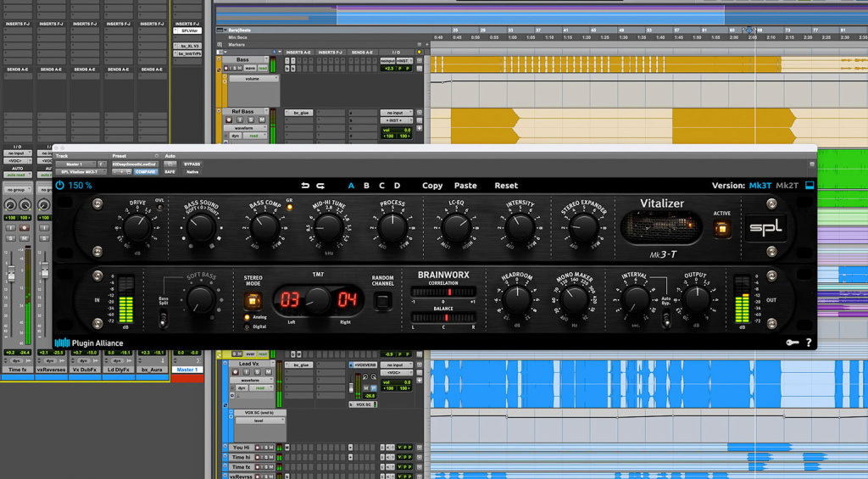Open the VOX SC level view dropdown

coord(259,421)
